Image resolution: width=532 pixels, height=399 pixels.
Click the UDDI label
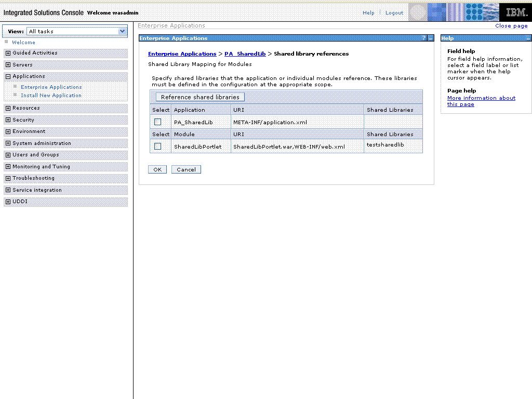click(x=20, y=202)
